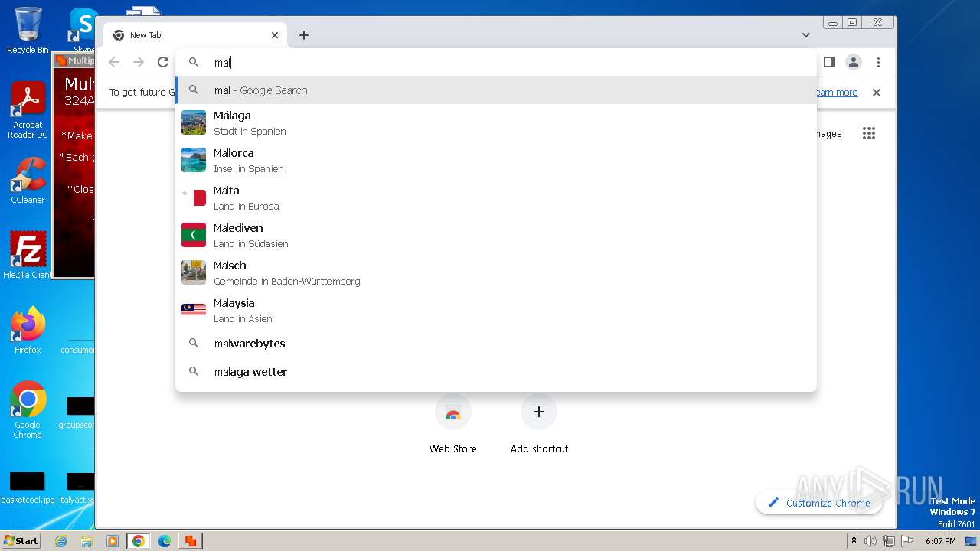Open Microsoft Edge from taskbar
980x551 pixels.
pos(165,541)
